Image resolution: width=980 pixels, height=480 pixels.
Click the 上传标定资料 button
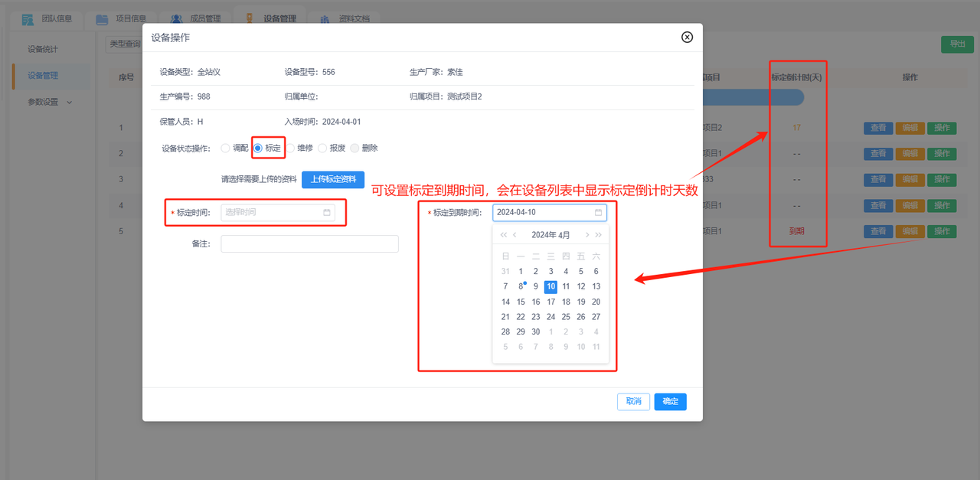click(333, 179)
